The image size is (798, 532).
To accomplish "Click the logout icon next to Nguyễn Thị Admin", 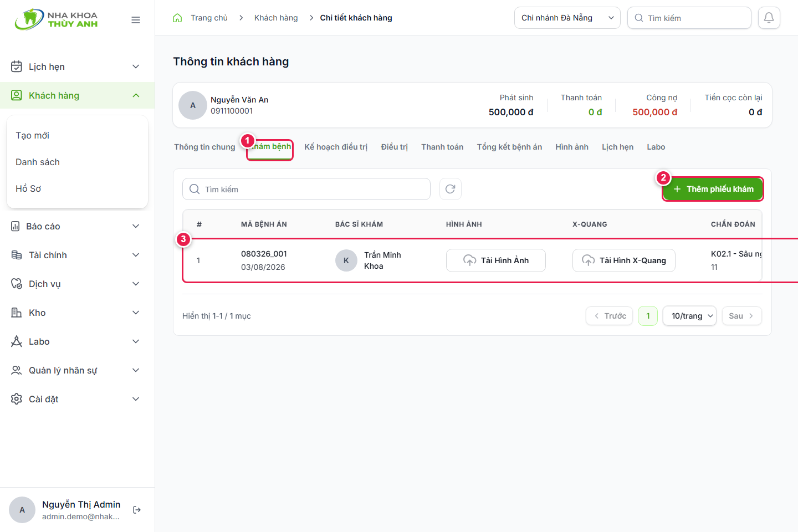I will 137,510.
